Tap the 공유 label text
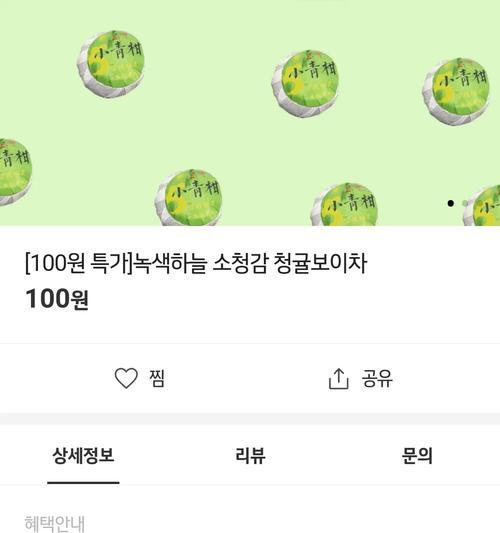 point(377,378)
